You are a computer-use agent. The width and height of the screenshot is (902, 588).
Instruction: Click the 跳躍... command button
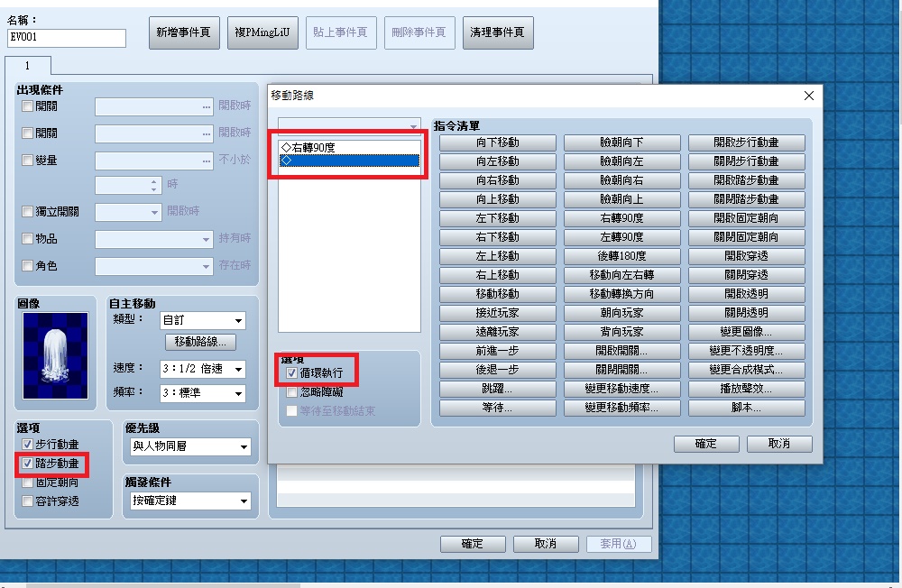(x=498, y=389)
